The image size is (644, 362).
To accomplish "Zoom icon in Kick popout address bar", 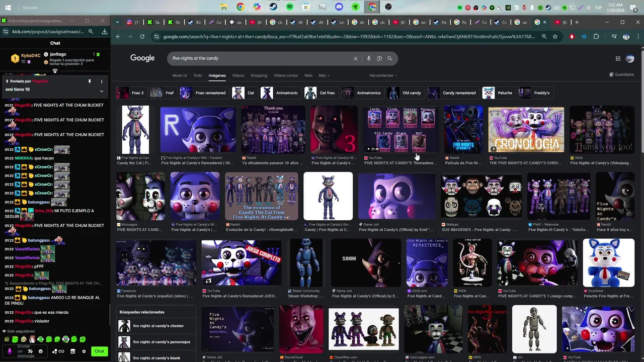I will (91, 32).
